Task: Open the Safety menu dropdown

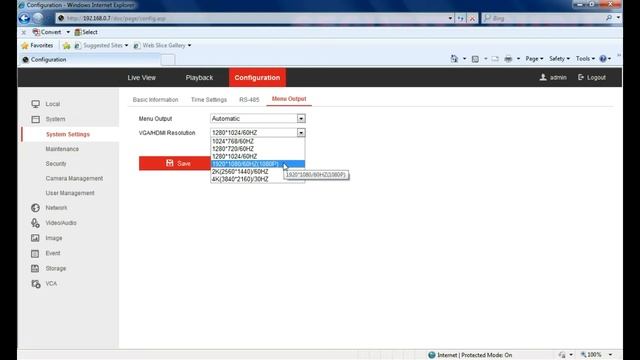Action: (x=559, y=59)
